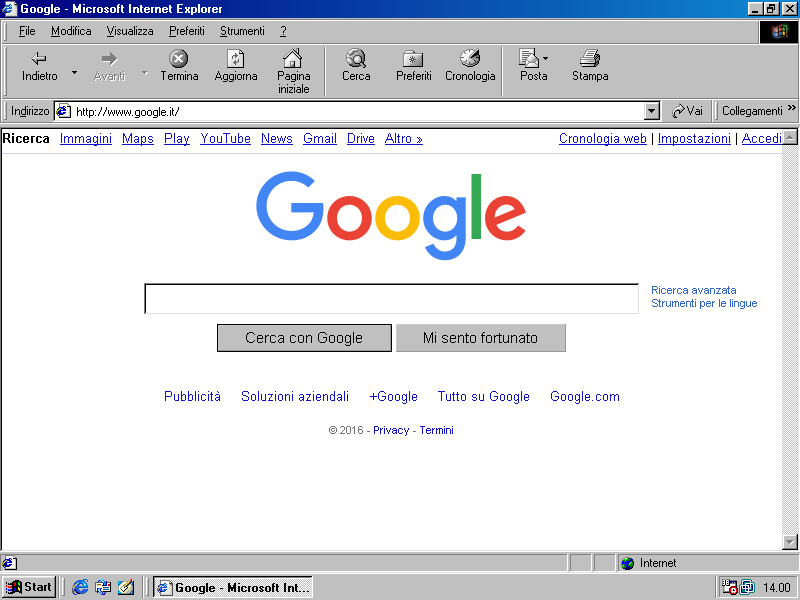Open the Gmail link
The width and height of the screenshot is (800, 600).
(x=320, y=139)
